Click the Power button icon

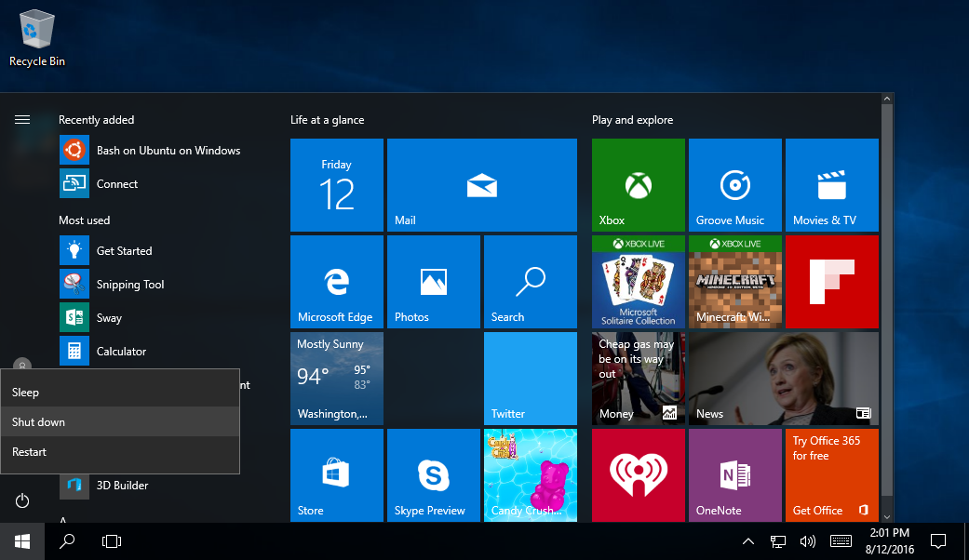pyautogui.click(x=22, y=500)
